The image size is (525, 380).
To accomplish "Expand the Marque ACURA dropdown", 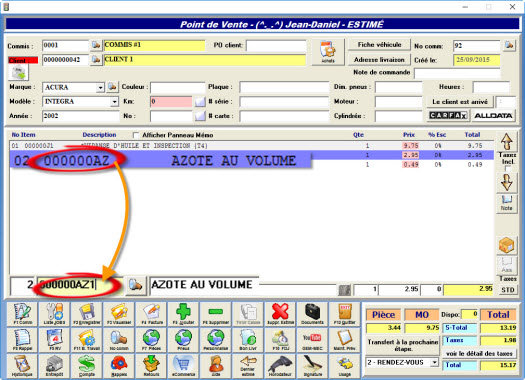I will (x=100, y=88).
